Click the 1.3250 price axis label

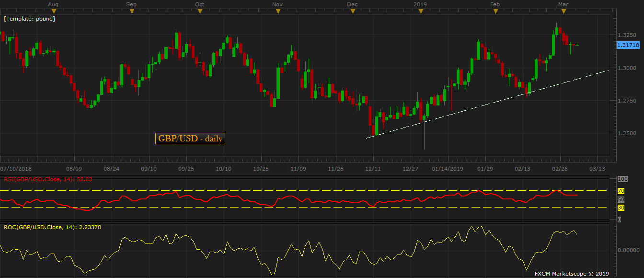[x=626, y=35]
